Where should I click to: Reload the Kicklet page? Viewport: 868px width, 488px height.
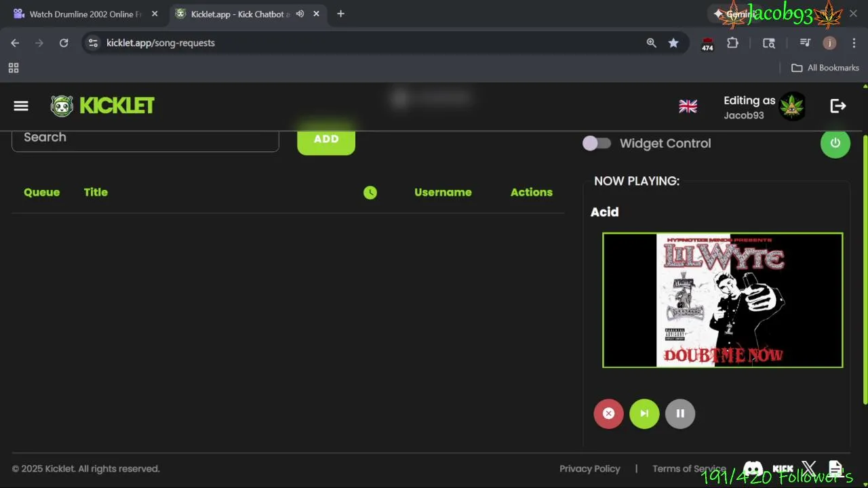click(x=64, y=43)
